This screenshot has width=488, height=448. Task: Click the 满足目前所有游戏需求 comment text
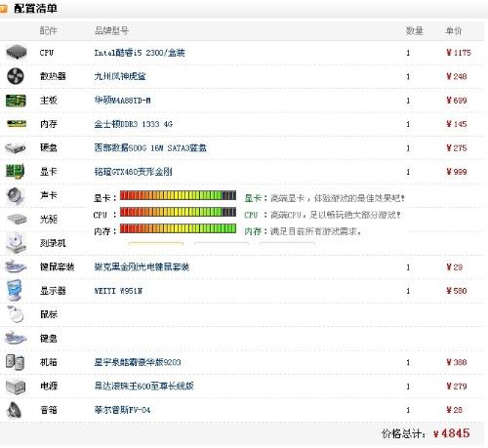tap(315, 231)
